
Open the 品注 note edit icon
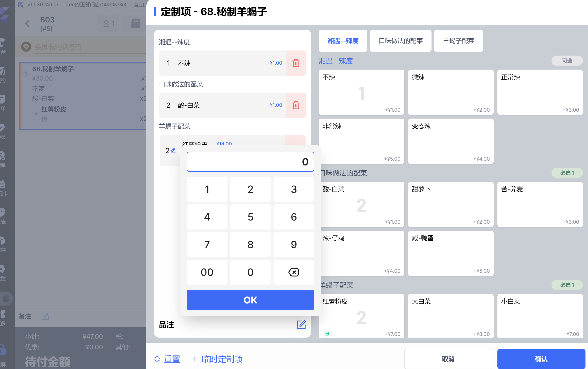(x=301, y=324)
